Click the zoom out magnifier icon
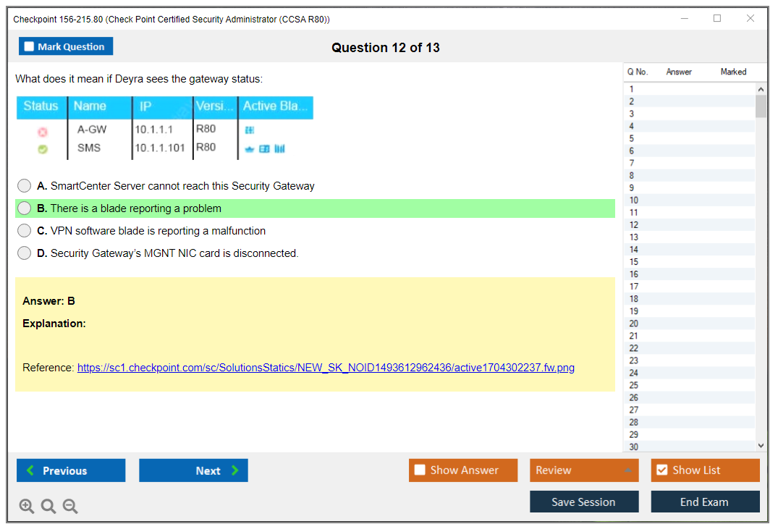Screen dimensions: 778x532 click(x=70, y=507)
